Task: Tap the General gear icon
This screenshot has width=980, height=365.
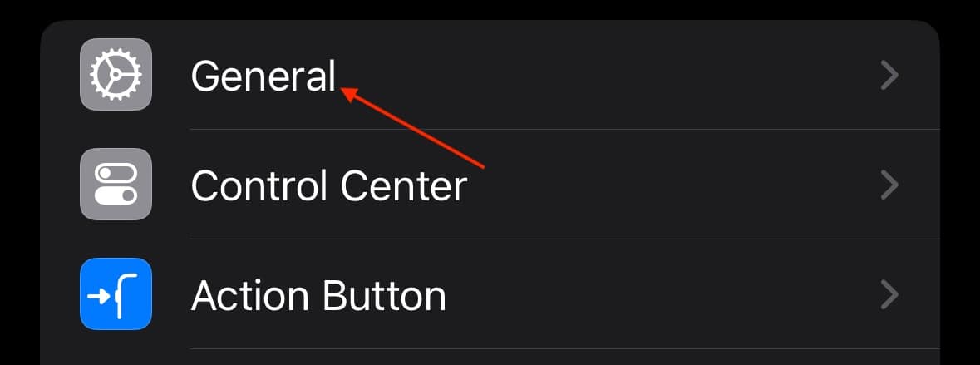Action: pyautogui.click(x=116, y=74)
